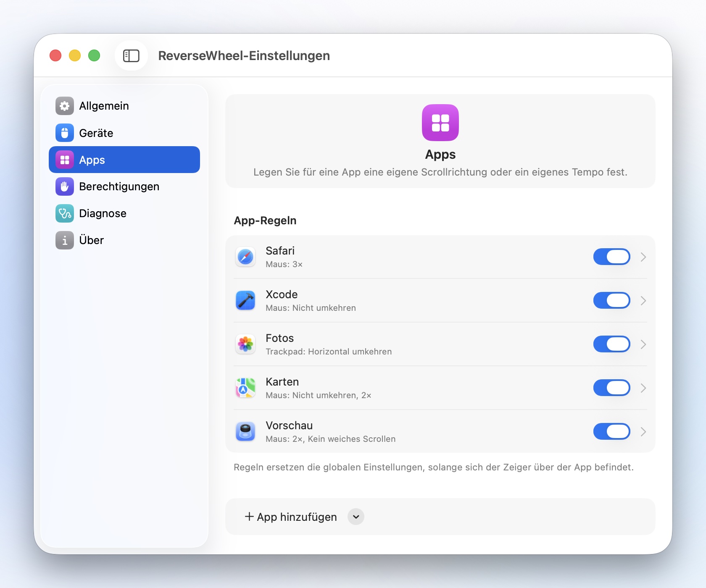
Task: Click the Xcode hammer icon
Action: click(245, 300)
